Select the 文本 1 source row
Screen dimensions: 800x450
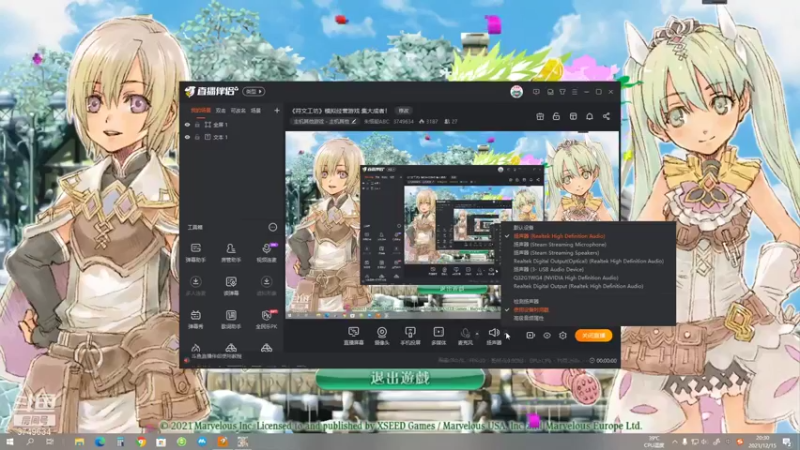pyautogui.click(x=232, y=137)
